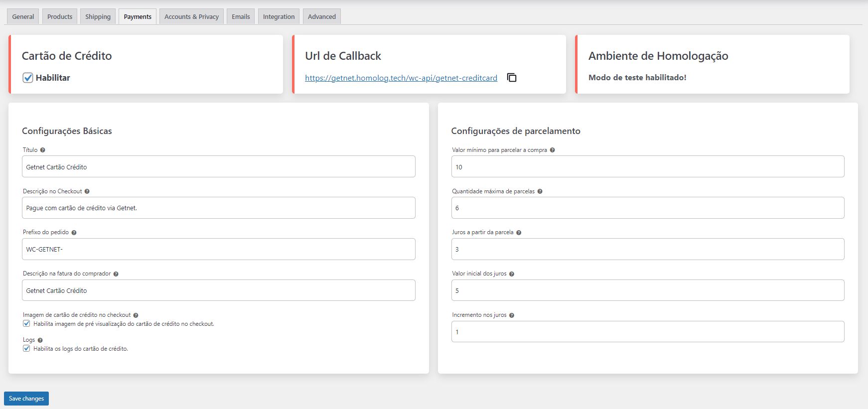Disable credit card logs checkbox
The height and width of the screenshot is (409, 868).
pyautogui.click(x=27, y=349)
